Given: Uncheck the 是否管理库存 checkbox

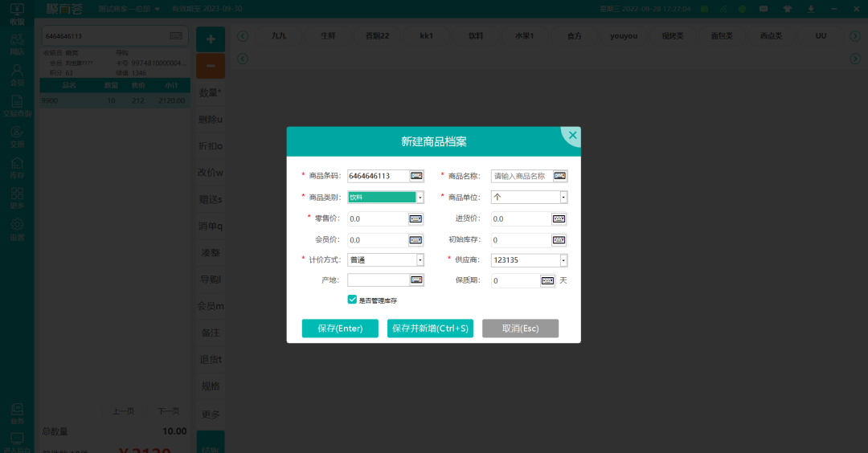Looking at the screenshot, I should coord(352,300).
